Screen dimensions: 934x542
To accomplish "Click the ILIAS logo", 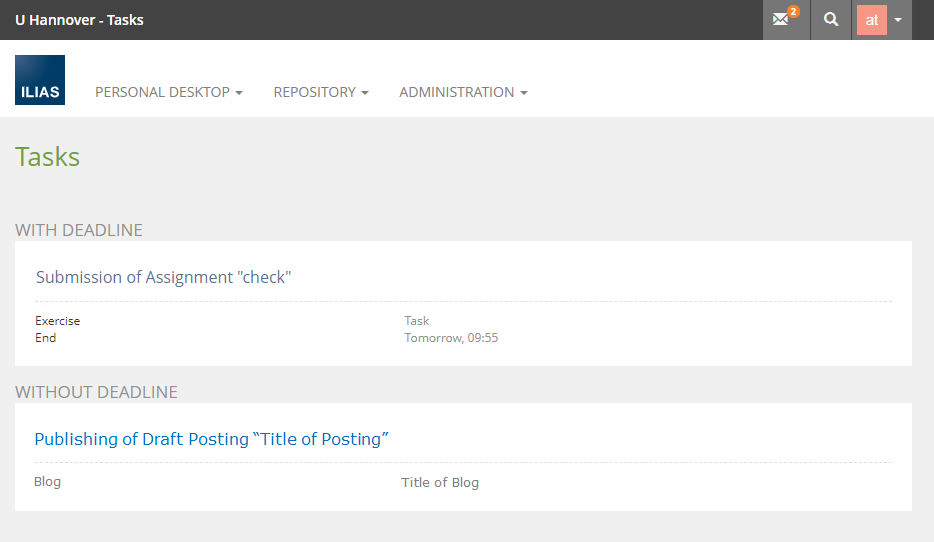I will [40, 80].
